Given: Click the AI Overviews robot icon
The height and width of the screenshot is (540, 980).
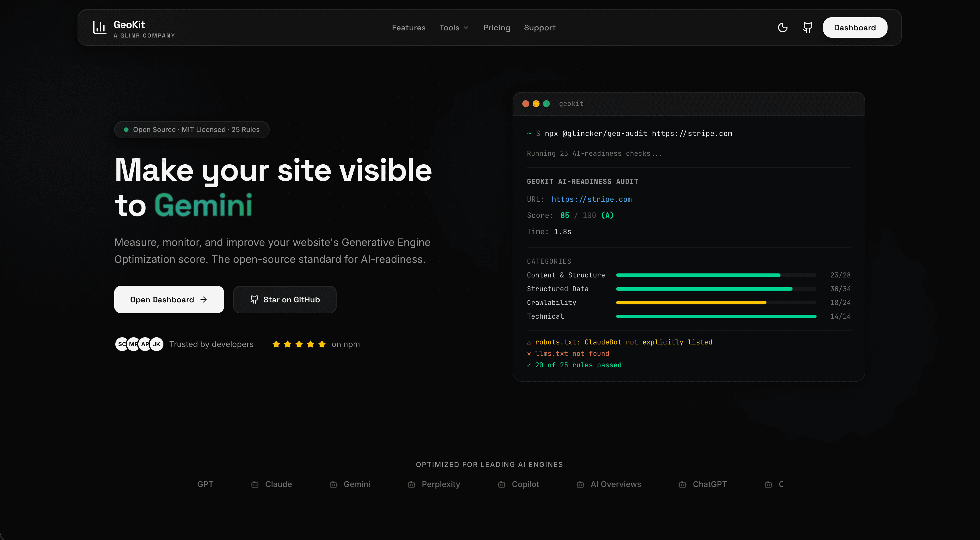Looking at the screenshot, I should coord(580,484).
